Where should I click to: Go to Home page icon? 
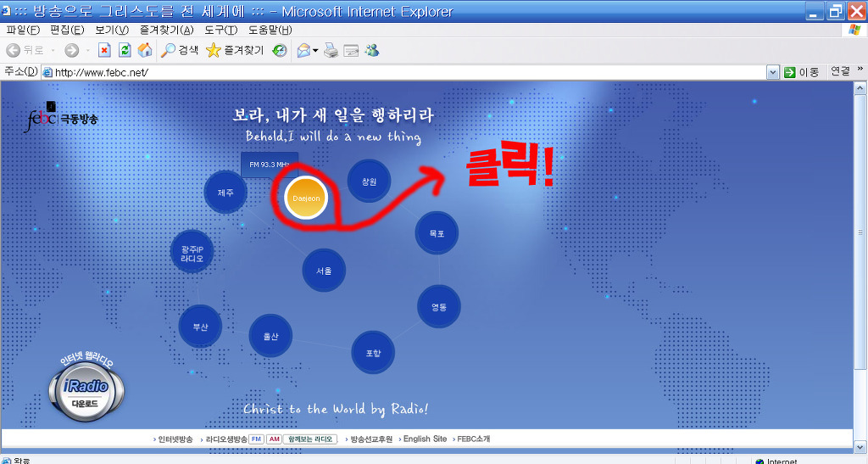(x=145, y=50)
